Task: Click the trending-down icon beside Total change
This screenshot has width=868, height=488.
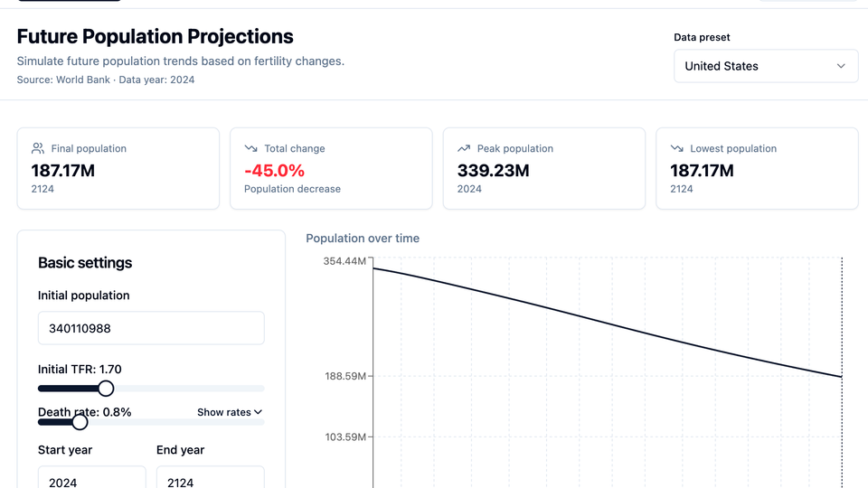Action: (251, 148)
